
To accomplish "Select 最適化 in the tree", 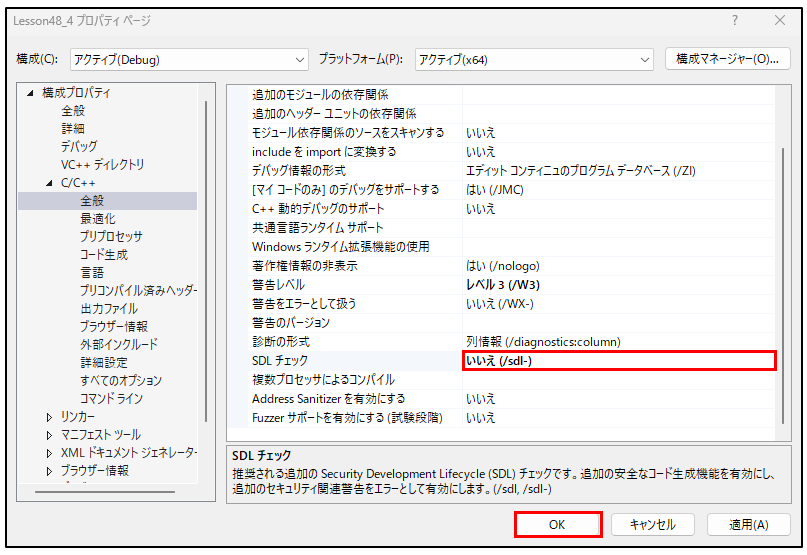I will click(98, 219).
